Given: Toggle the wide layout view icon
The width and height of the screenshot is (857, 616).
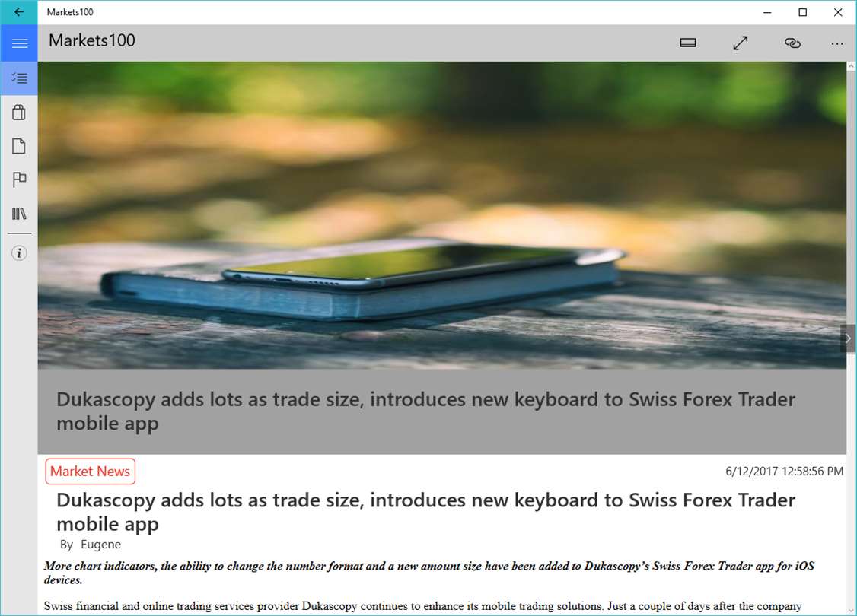Looking at the screenshot, I should (687, 43).
